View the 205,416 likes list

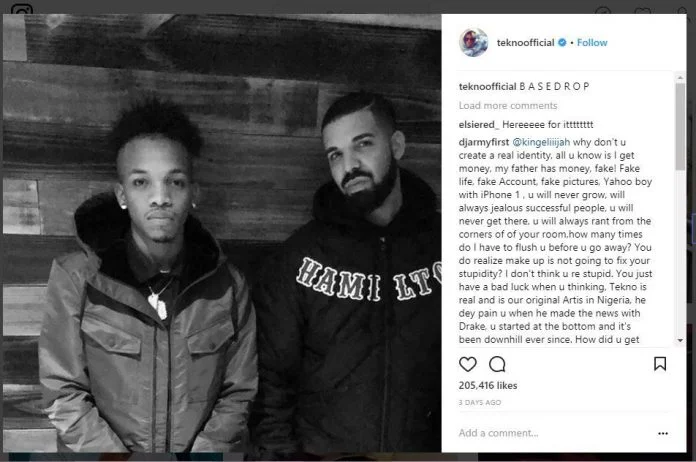pos(488,385)
